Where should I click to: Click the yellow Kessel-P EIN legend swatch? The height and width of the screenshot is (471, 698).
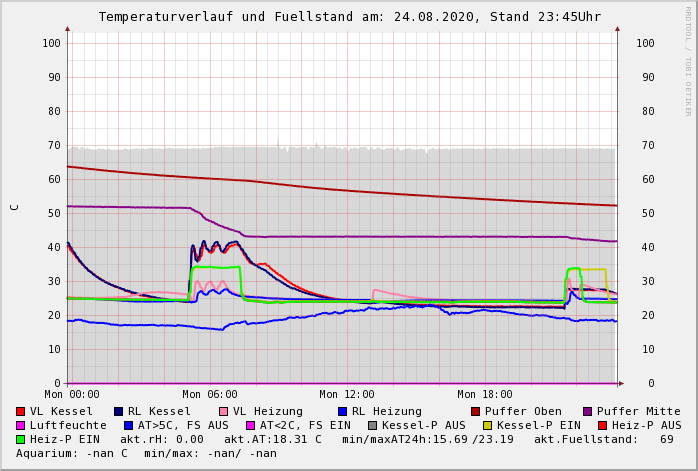pos(488,425)
